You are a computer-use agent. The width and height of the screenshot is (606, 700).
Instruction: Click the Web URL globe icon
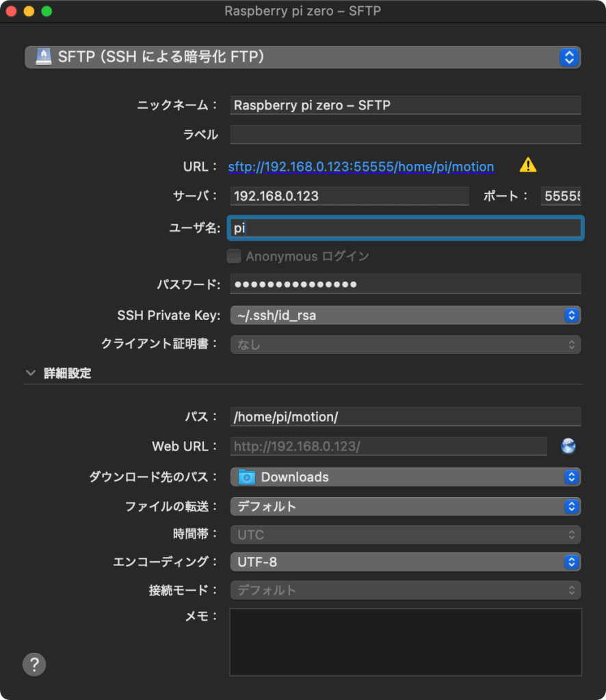coord(568,446)
